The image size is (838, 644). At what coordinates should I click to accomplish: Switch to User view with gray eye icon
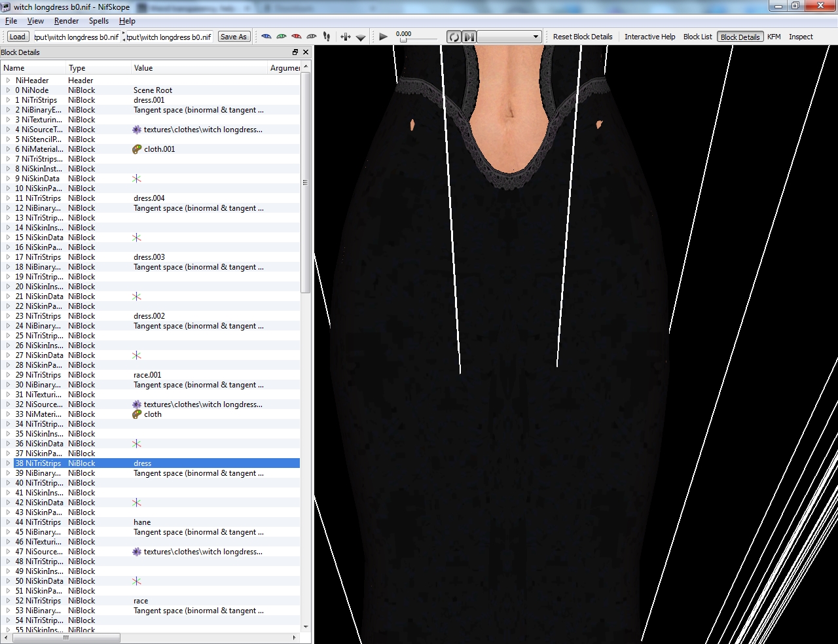(312, 37)
